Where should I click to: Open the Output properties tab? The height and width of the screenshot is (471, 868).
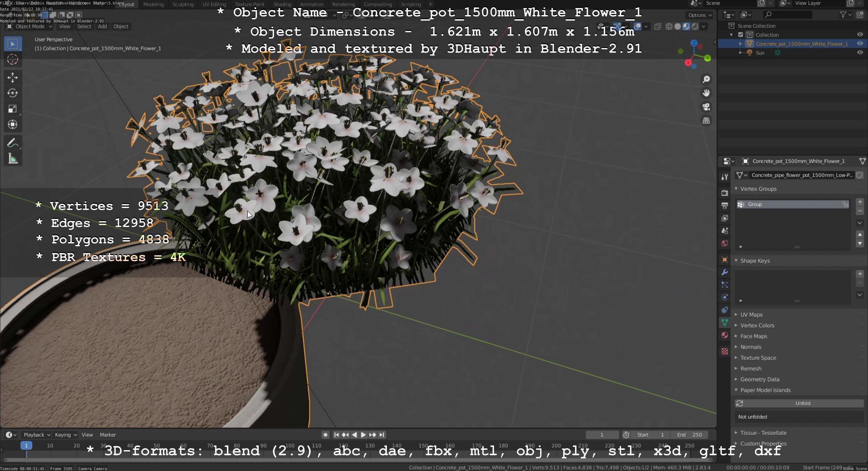725,206
